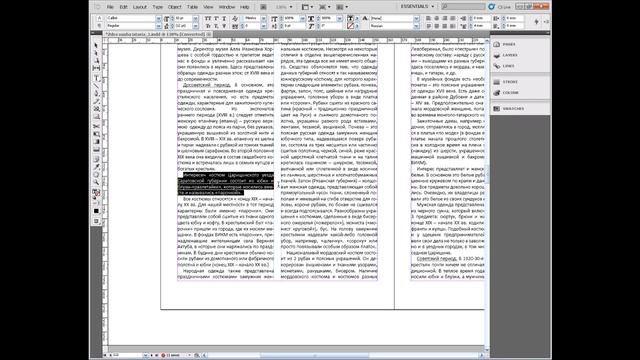Select the Pen tool
This screenshot has width=640, height=360.
(96, 93)
